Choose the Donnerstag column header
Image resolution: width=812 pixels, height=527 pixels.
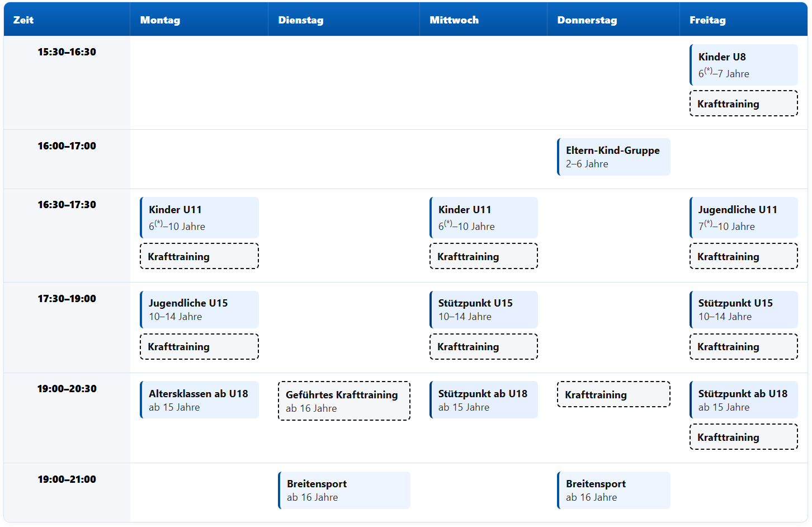coord(587,20)
